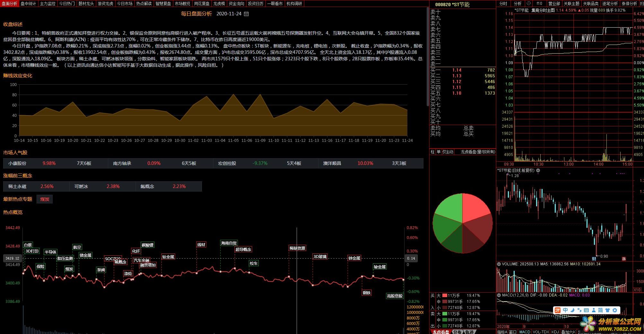Switch to the 龙虎看盘 bottom tab
This screenshot has width=644, height=334.
pos(440,332)
